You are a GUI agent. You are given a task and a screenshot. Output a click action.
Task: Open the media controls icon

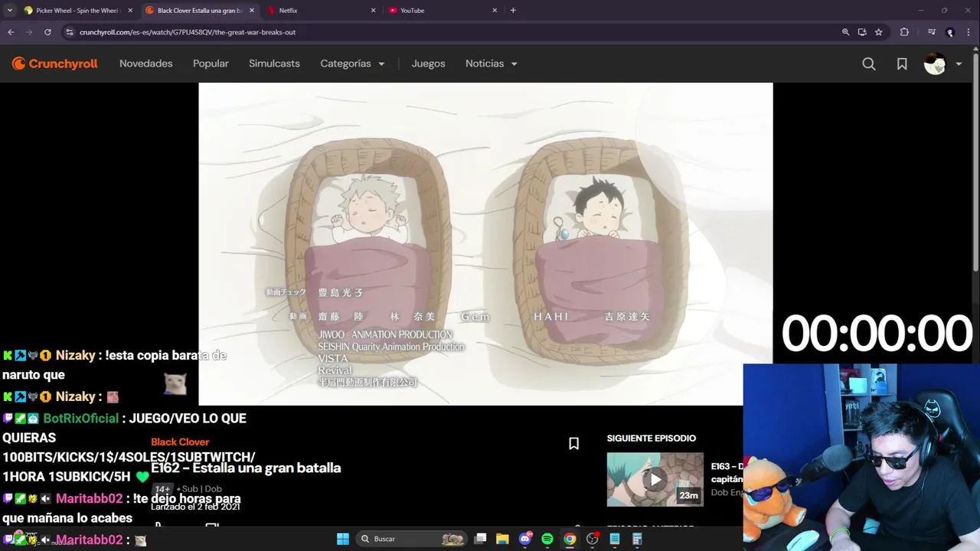[x=931, y=32]
